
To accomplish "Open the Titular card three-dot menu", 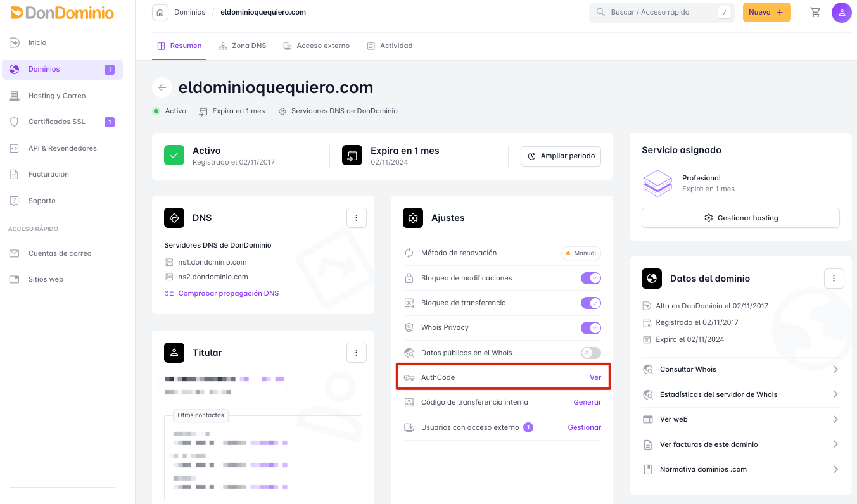I will point(357,353).
